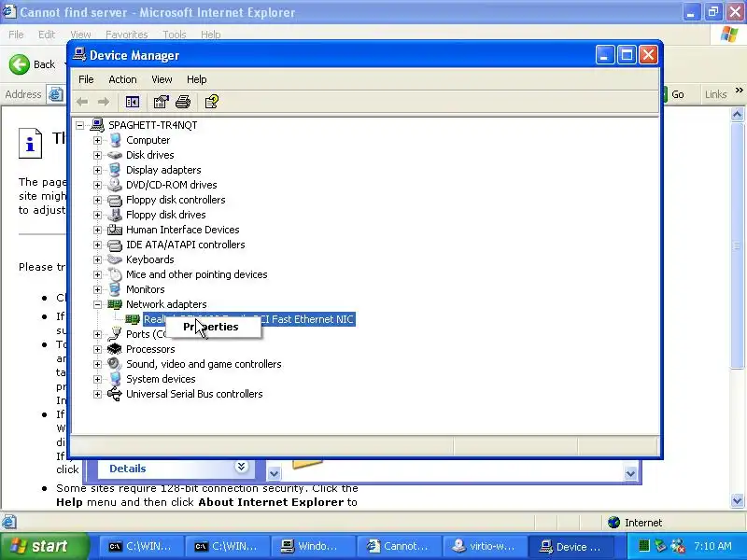Expand the Details section chevron behind Device Manager
The width and height of the screenshot is (747, 560).
tap(241, 467)
